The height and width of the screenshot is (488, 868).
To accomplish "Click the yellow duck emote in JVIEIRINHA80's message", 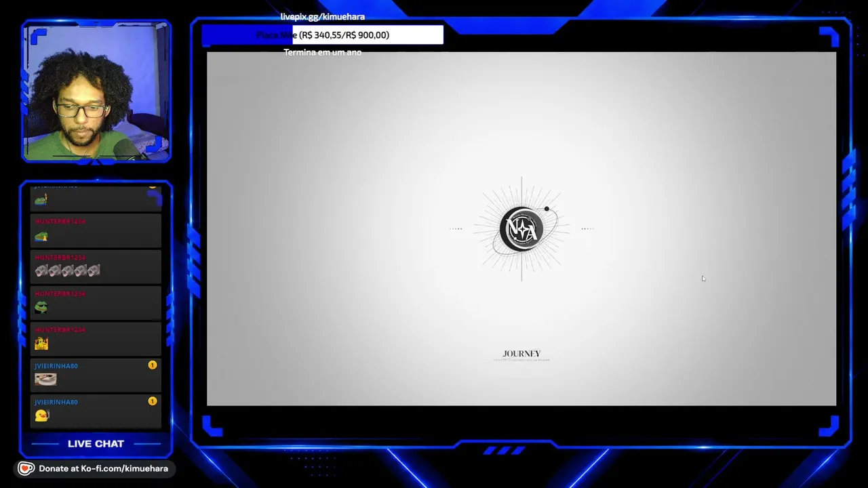I will tap(42, 415).
